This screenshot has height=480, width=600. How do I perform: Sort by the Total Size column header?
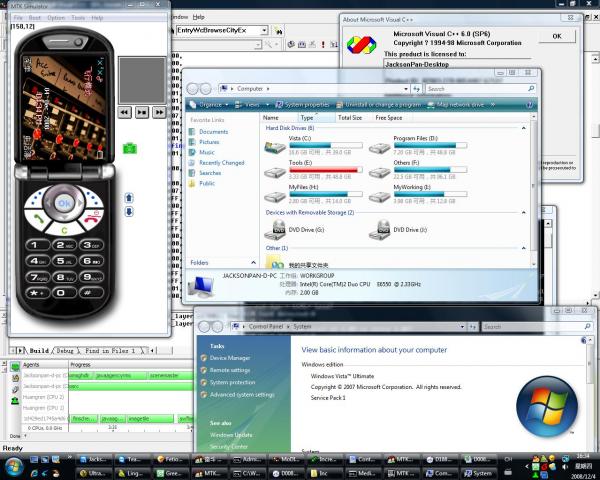tap(350, 118)
